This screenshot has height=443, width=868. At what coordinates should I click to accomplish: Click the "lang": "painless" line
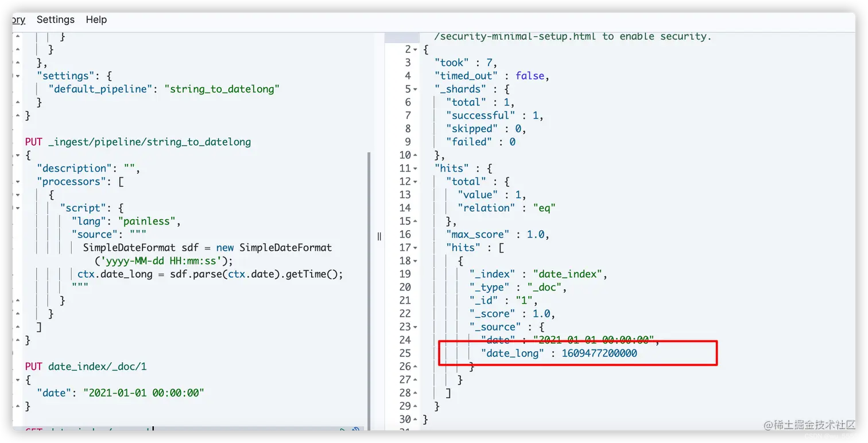click(126, 221)
